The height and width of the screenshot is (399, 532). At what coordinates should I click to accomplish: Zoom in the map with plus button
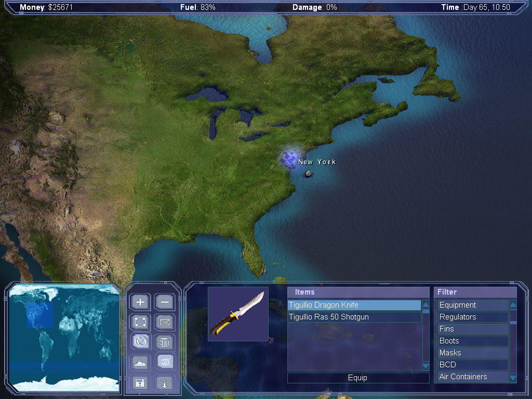[x=140, y=302]
